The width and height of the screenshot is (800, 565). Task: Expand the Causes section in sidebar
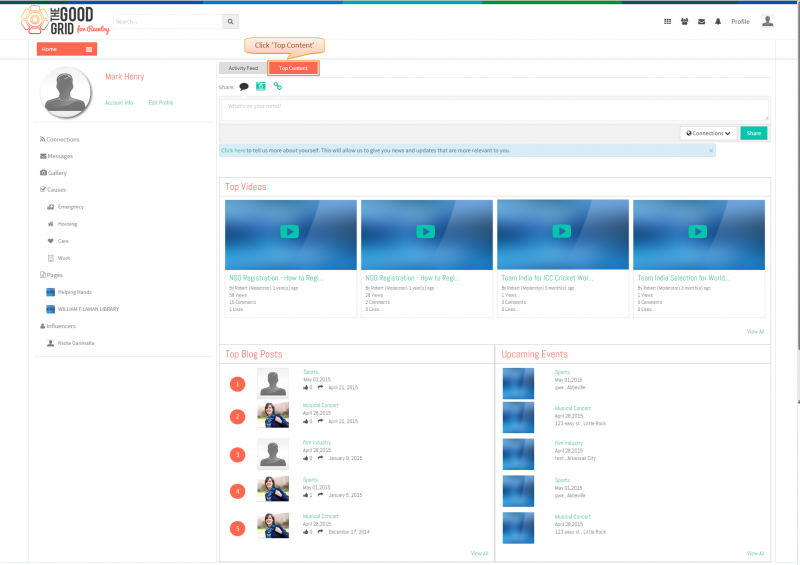(53, 189)
